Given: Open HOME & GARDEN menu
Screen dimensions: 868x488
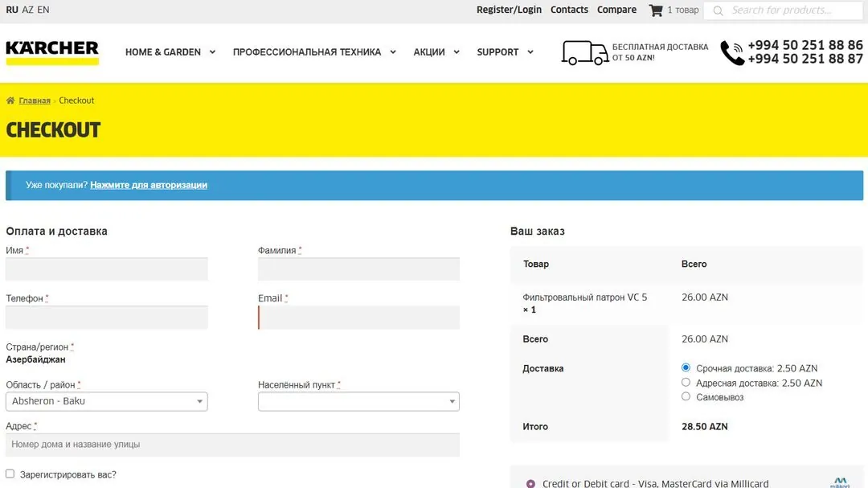Looking at the screenshot, I should (x=162, y=52).
